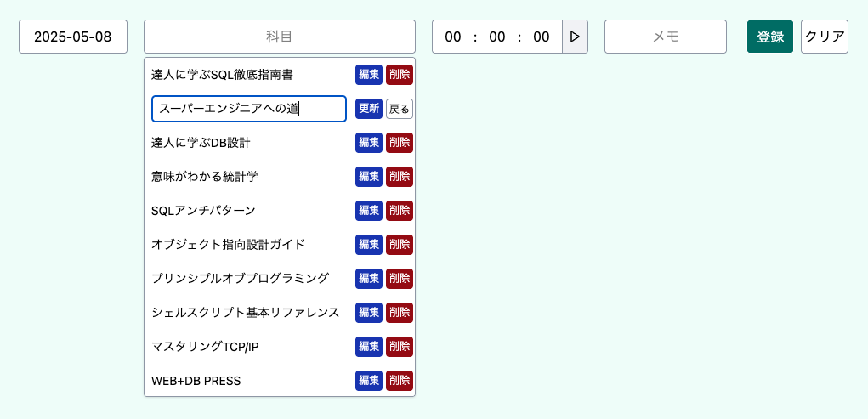Click 編集 for 達人に学ぶDB設計
The height and width of the screenshot is (419, 868).
pyautogui.click(x=369, y=143)
